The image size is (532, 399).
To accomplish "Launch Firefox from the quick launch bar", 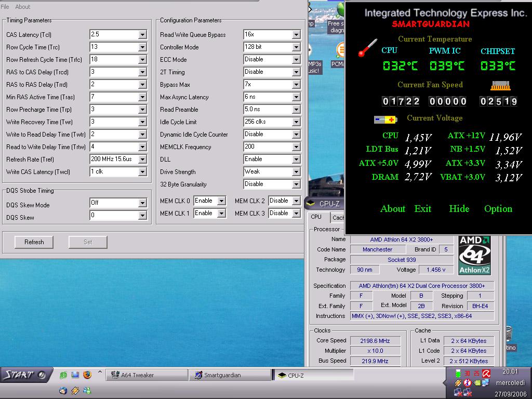I will tap(87, 375).
